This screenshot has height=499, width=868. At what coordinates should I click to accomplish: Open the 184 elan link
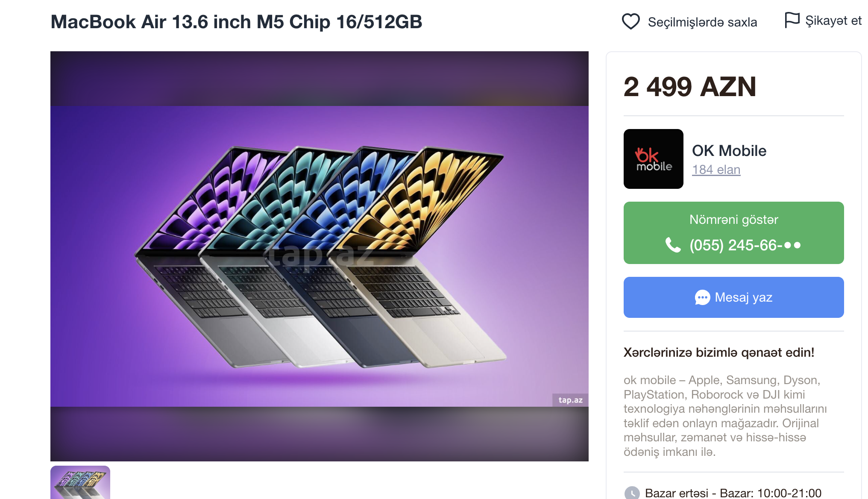pos(716,170)
